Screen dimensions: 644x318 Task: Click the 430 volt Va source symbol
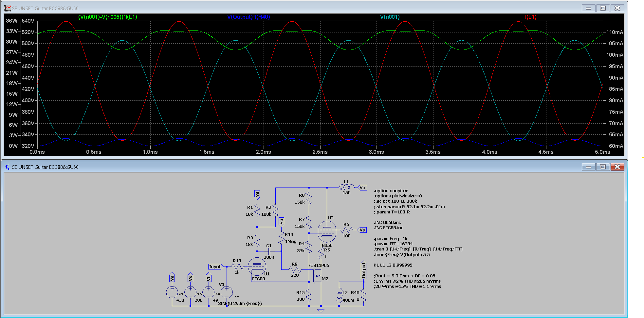pyautogui.click(x=172, y=292)
